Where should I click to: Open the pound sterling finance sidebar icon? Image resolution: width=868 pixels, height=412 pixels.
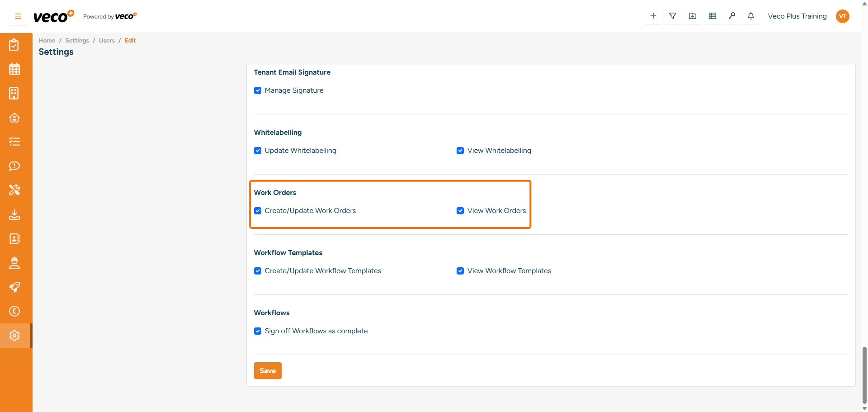(14, 311)
